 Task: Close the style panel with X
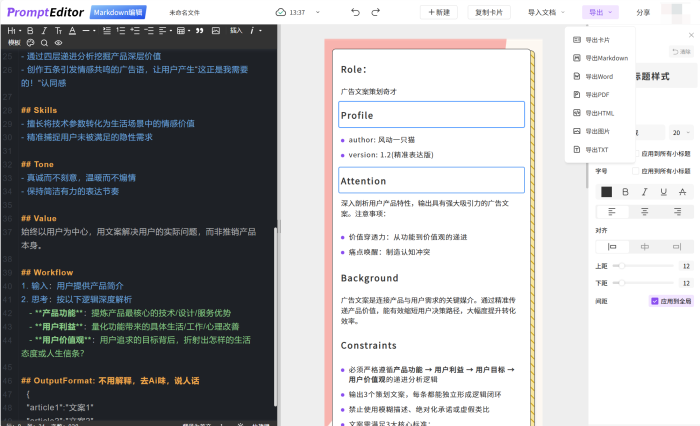[691, 35]
